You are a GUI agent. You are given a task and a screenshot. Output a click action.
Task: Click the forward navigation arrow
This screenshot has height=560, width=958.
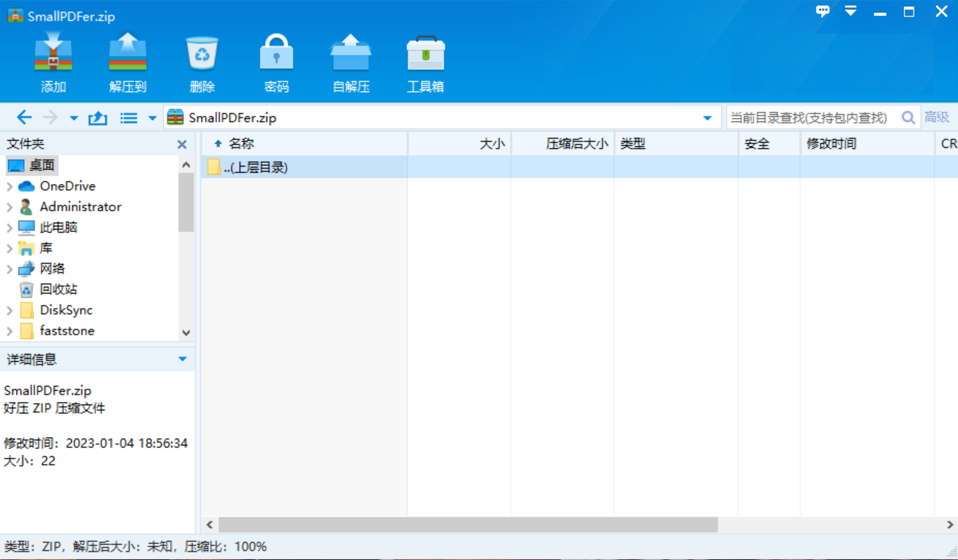[50, 118]
